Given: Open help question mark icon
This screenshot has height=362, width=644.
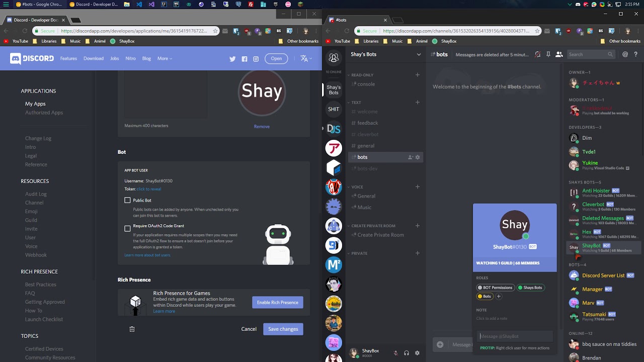Looking at the screenshot, I should pyautogui.click(x=636, y=54).
